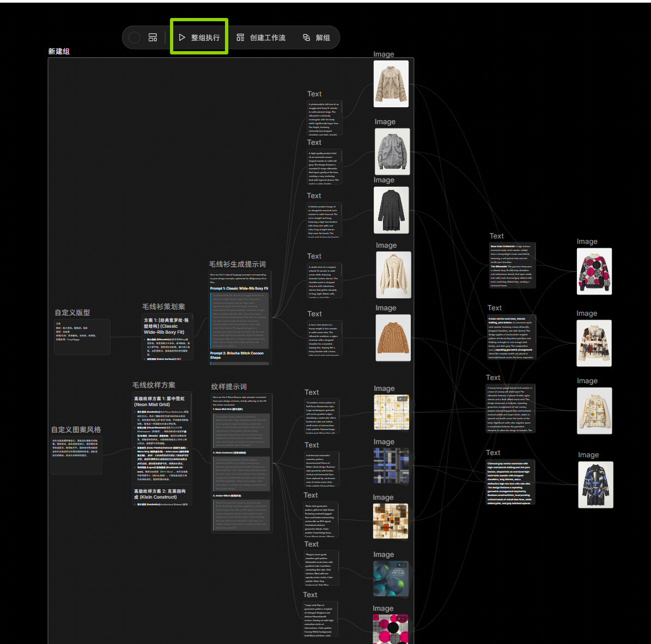Click the 毛线衫策划案 node
The height and width of the screenshot is (644, 651).
point(168,336)
